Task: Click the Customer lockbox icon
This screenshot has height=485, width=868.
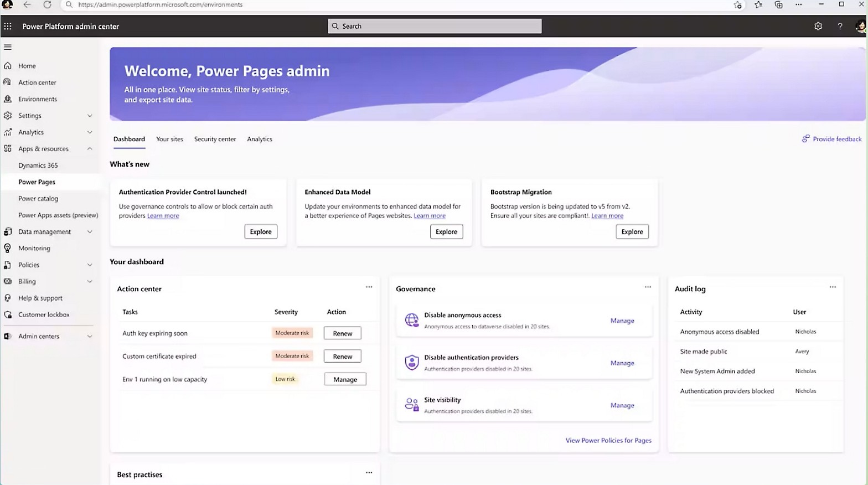Action: point(8,314)
